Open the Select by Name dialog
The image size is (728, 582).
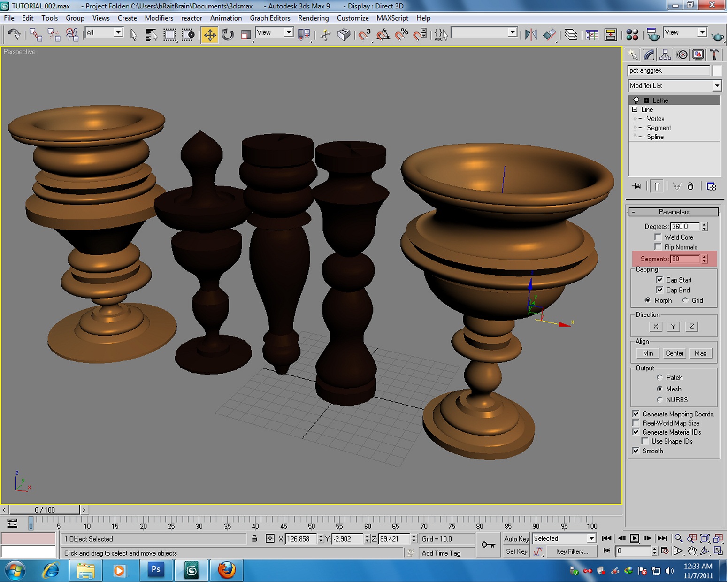[151, 35]
